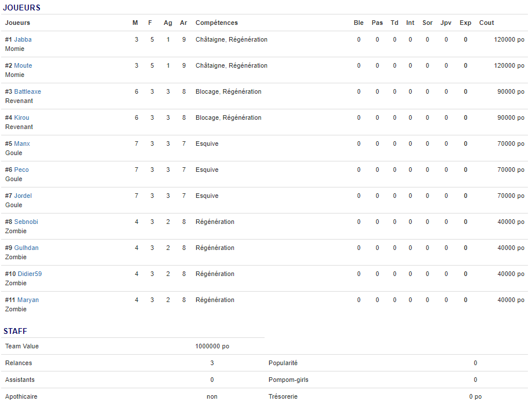Click the Sebnobi zombie link

click(x=26, y=222)
